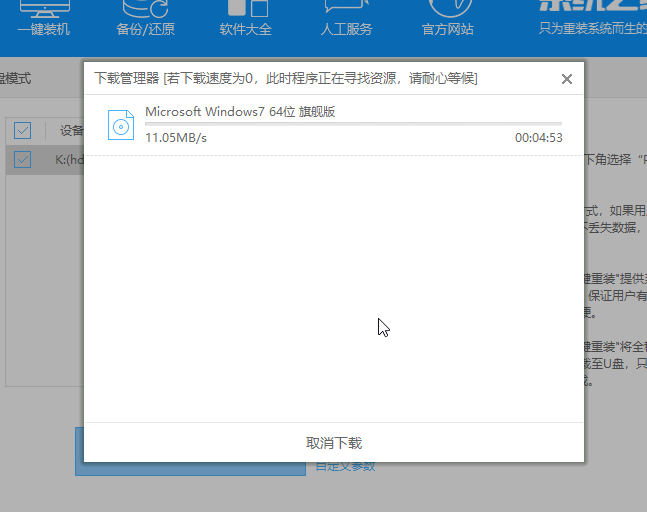Click the large blue button behind dialog
This screenshot has height=512, width=647.
[x=79, y=450]
